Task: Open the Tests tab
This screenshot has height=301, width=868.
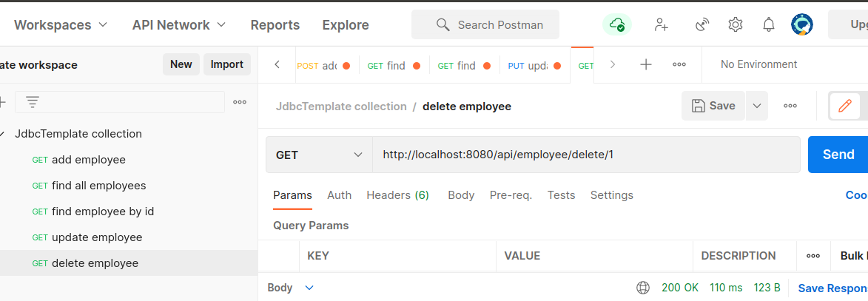Action: click(x=562, y=195)
